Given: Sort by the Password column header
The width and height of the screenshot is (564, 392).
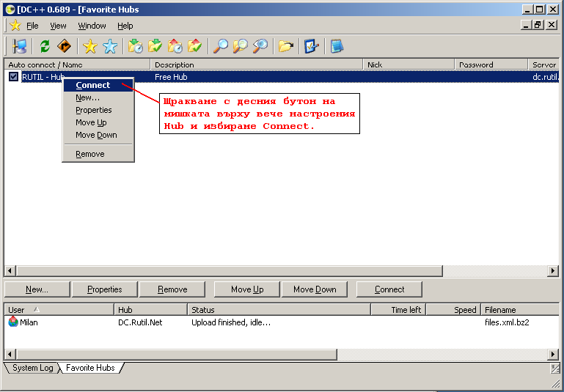Looking at the screenshot, I should (491, 64).
